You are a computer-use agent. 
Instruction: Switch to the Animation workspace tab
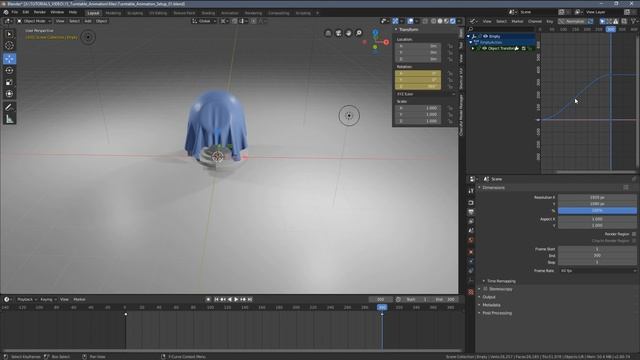click(229, 13)
